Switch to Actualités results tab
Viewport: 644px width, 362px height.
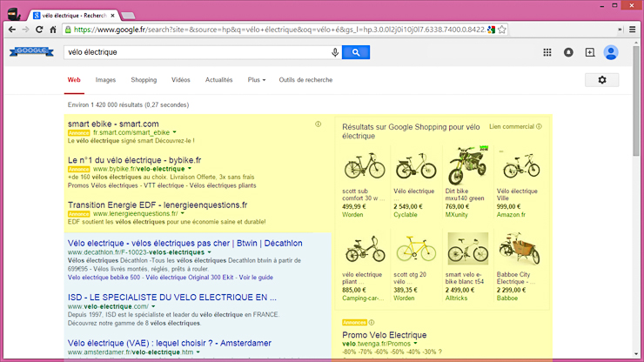click(219, 80)
